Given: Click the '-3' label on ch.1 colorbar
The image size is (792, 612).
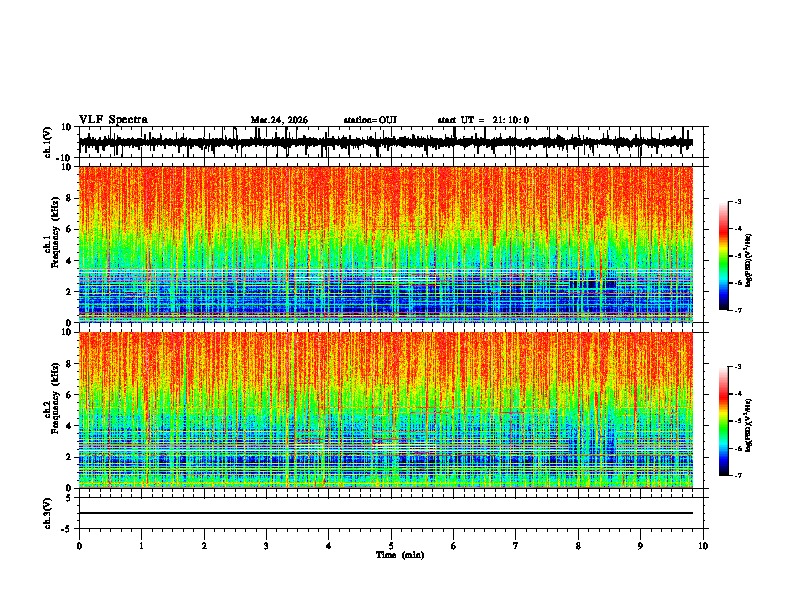Looking at the screenshot, I should click(x=737, y=202).
